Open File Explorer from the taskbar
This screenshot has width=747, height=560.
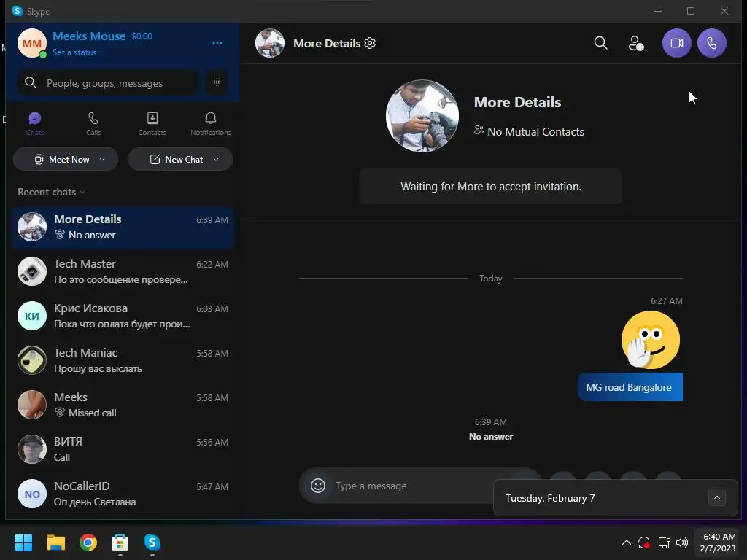click(55, 542)
